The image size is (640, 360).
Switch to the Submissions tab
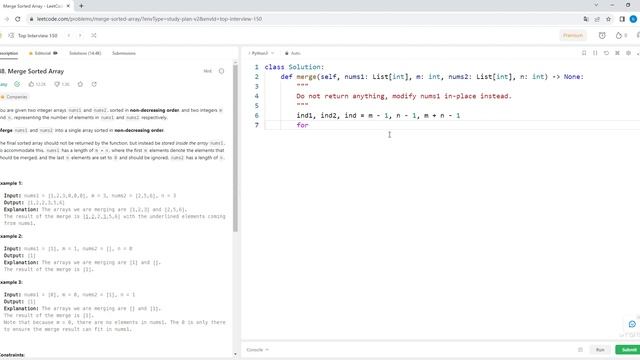pyautogui.click(x=124, y=53)
